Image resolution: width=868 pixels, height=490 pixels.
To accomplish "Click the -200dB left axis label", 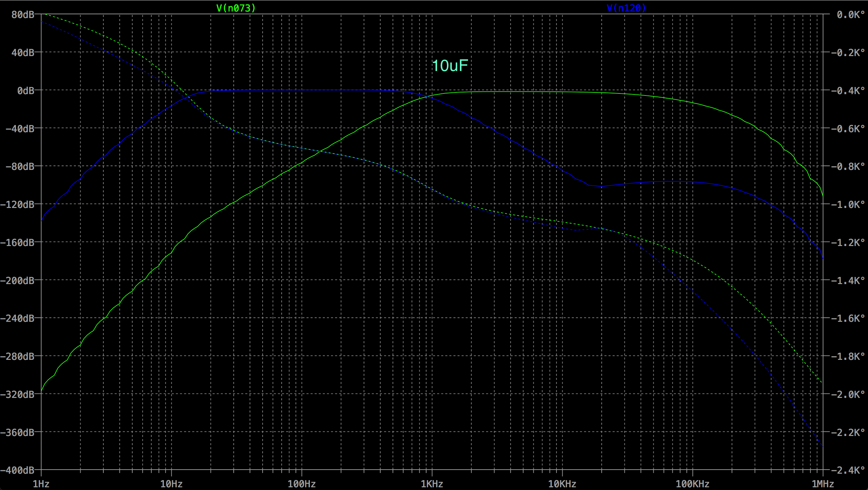I will click(x=17, y=281).
